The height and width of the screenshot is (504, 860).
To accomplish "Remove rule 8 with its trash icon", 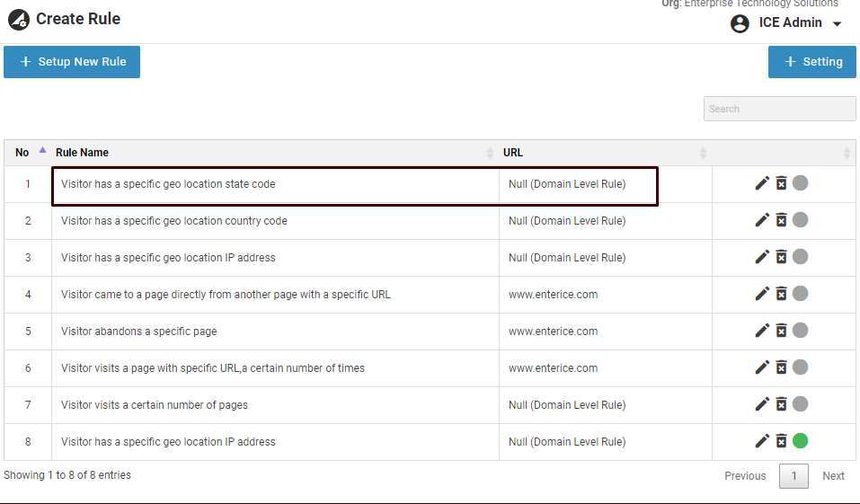I will [x=781, y=441].
